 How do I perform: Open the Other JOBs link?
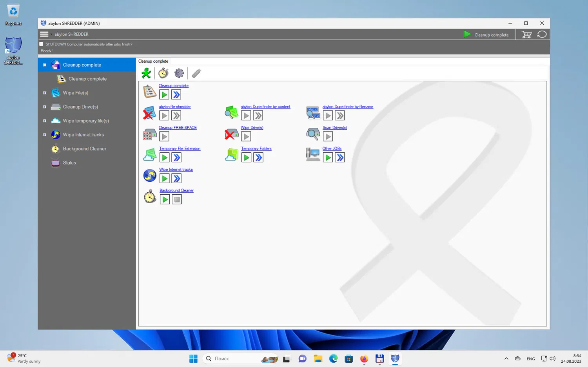[332, 148]
